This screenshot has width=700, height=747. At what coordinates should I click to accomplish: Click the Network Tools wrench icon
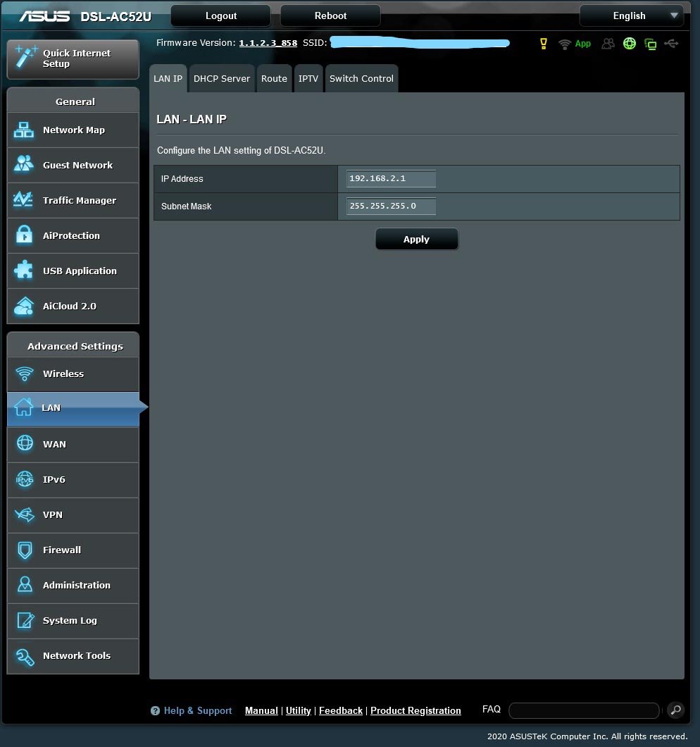tap(25, 657)
